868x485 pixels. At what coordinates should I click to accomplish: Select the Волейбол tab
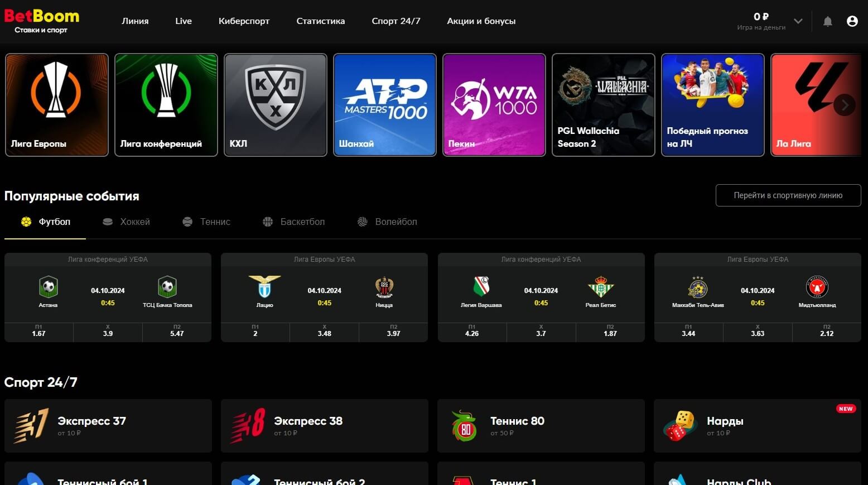pos(387,222)
